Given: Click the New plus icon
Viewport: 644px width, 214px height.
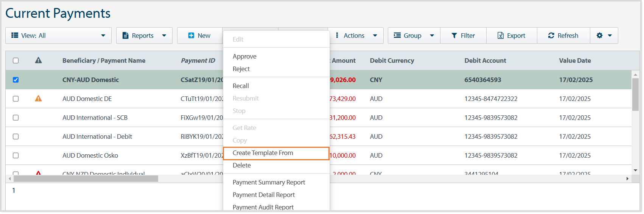Looking at the screenshot, I should [x=191, y=36].
